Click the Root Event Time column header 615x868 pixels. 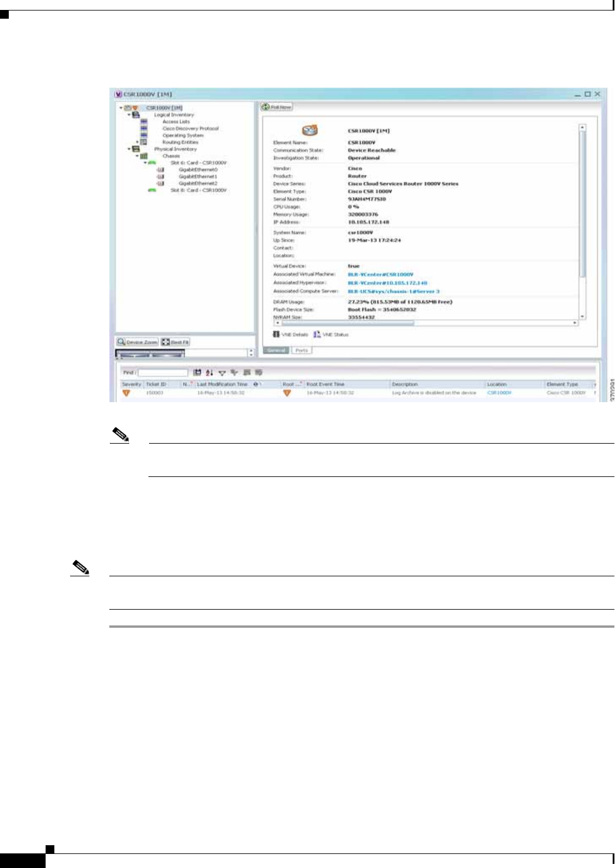pyautogui.click(x=347, y=384)
